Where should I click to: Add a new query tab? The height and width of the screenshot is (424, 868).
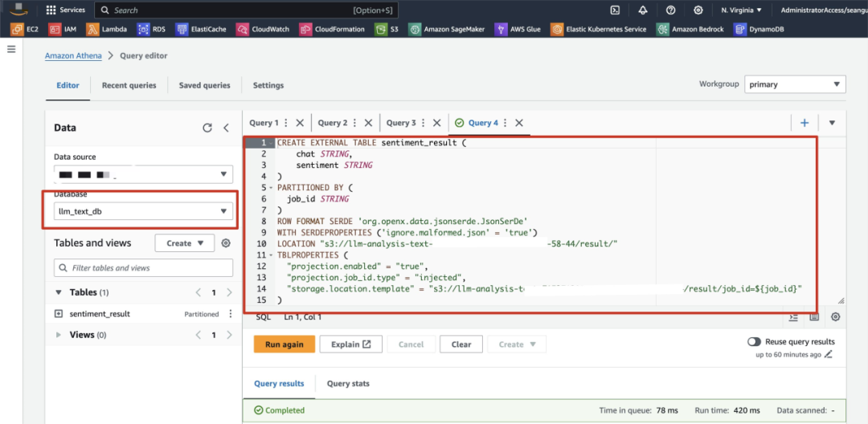[805, 123]
